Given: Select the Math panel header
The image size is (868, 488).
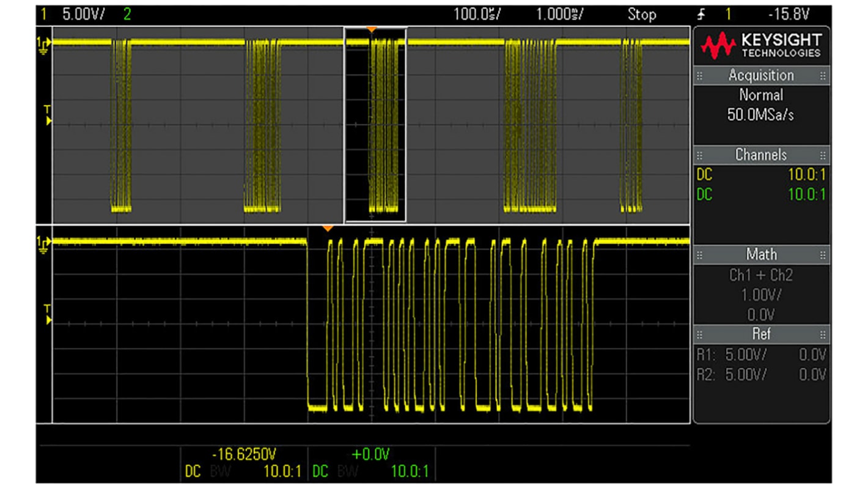Looking at the screenshot, I should point(760,255).
